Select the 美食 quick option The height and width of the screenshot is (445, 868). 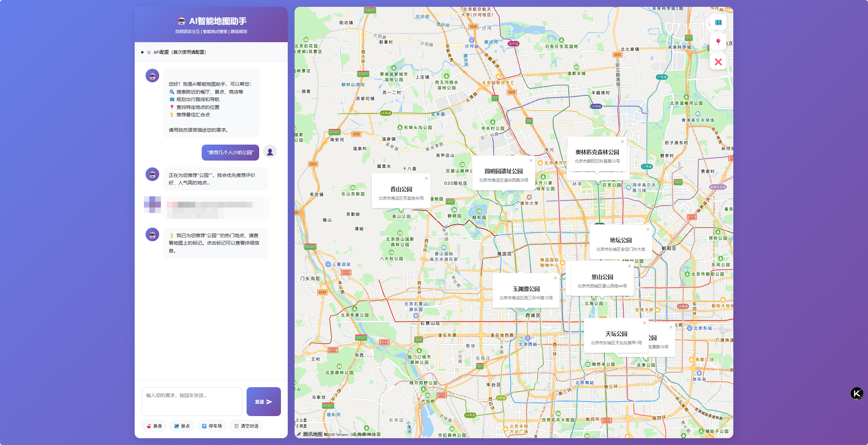tap(154, 426)
